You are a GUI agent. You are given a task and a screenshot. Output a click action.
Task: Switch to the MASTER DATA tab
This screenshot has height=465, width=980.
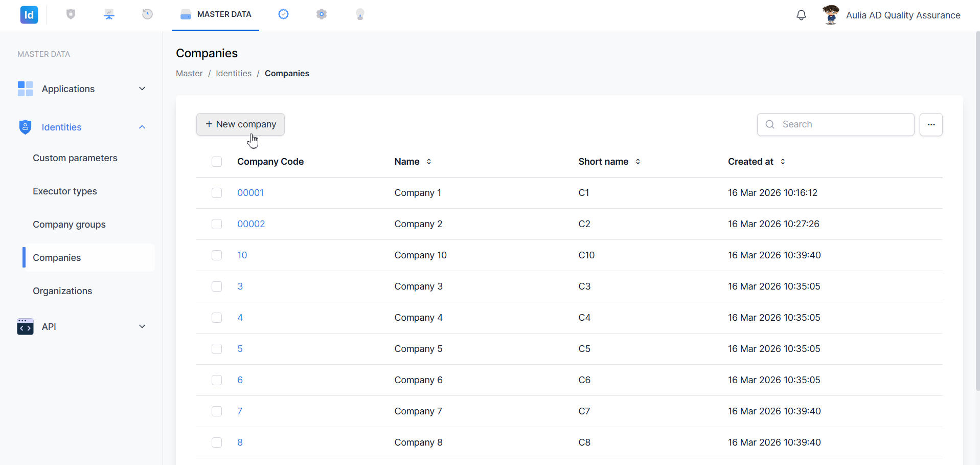[x=215, y=14]
